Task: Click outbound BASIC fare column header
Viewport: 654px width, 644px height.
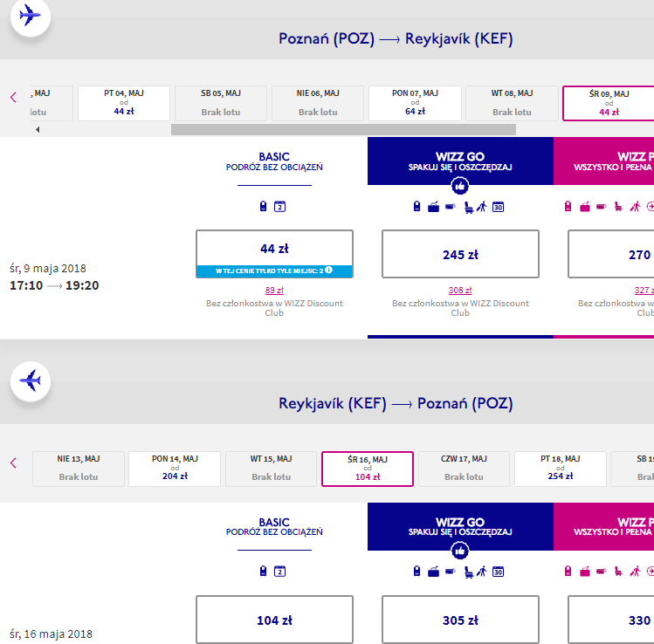Action: 274,161
